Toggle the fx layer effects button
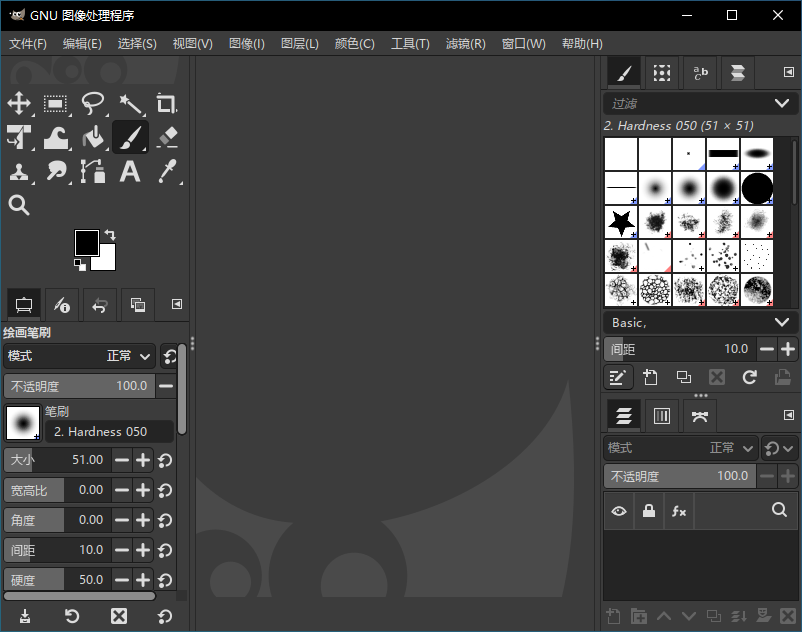Viewport: 802px width, 632px height. click(680, 511)
